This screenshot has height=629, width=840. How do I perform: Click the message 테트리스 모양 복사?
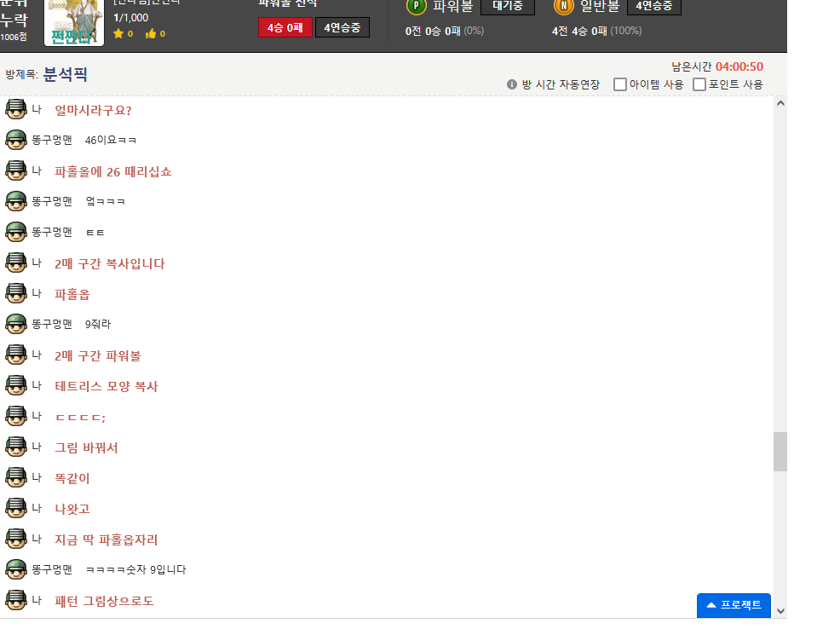pos(106,386)
